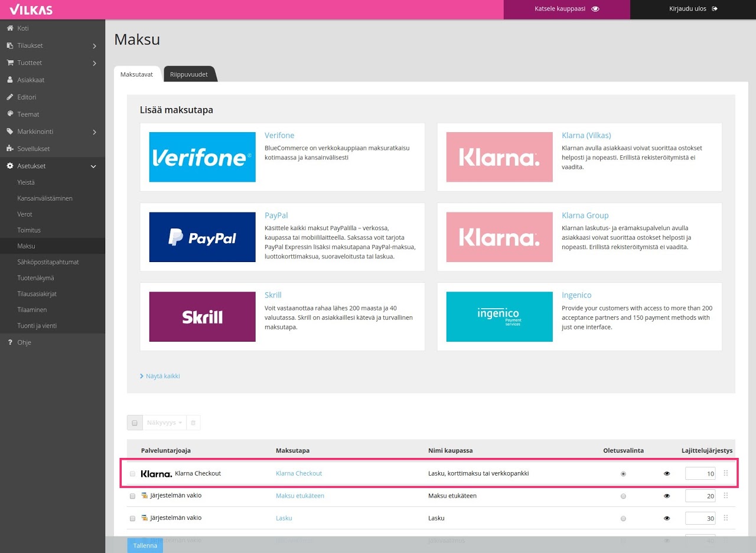The height and width of the screenshot is (553, 756).
Task: Toggle the visibility eye for Maksu etukäteen
Action: coord(667,496)
